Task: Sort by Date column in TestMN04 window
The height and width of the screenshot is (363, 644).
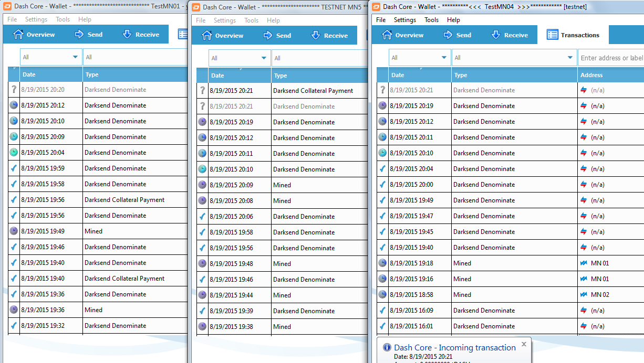Action: click(x=420, y=75)
